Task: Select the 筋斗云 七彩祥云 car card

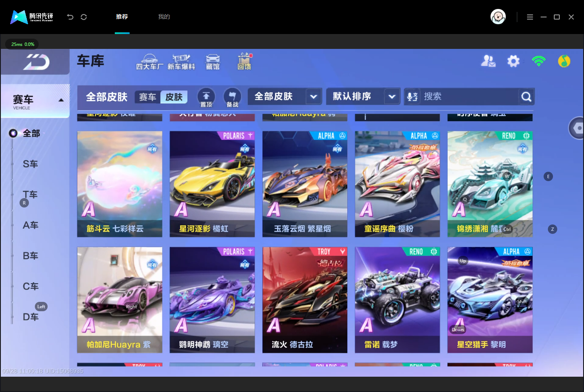Action: [119, 184]
